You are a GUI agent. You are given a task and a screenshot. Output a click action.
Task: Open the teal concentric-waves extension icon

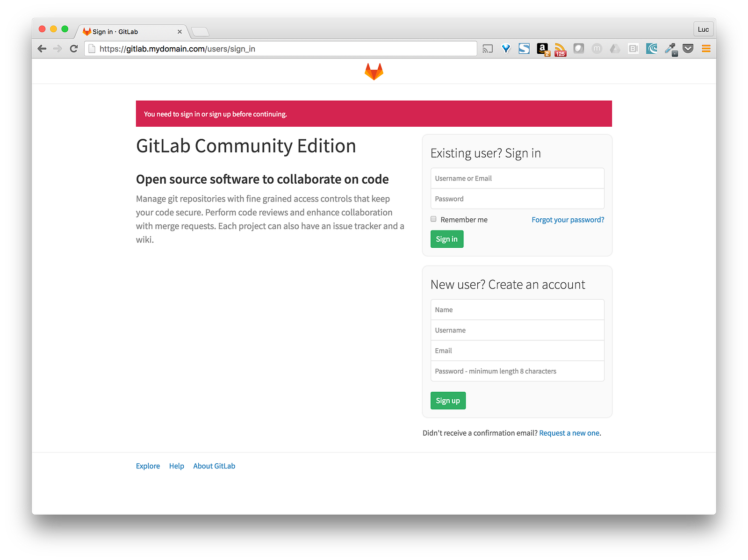point(652,49)
